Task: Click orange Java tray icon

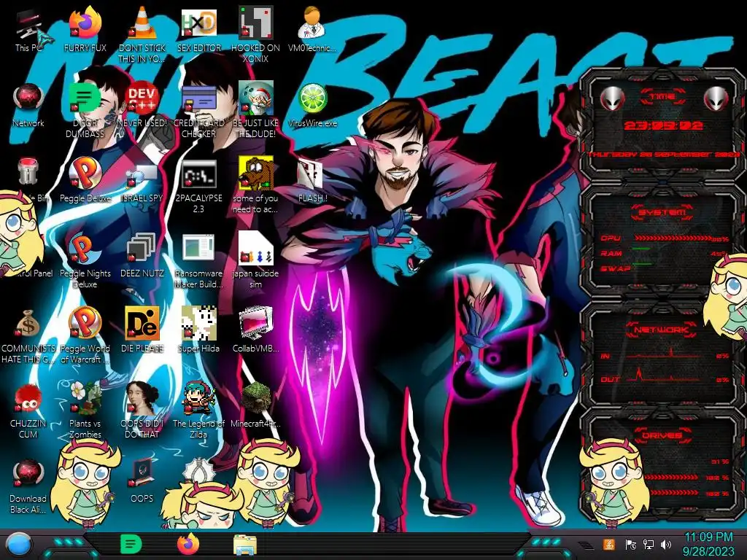Action: (609, 544)
